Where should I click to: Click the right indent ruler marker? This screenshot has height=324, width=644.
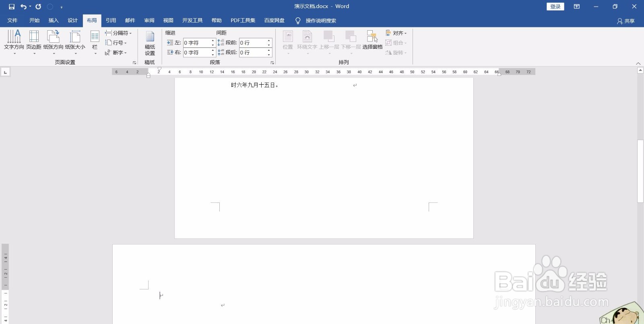tap(499, 74)
